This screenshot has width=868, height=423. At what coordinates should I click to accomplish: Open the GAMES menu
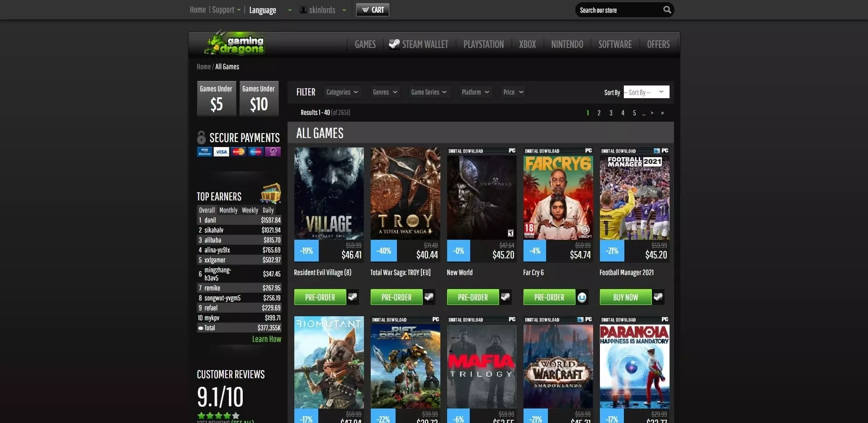365,44
